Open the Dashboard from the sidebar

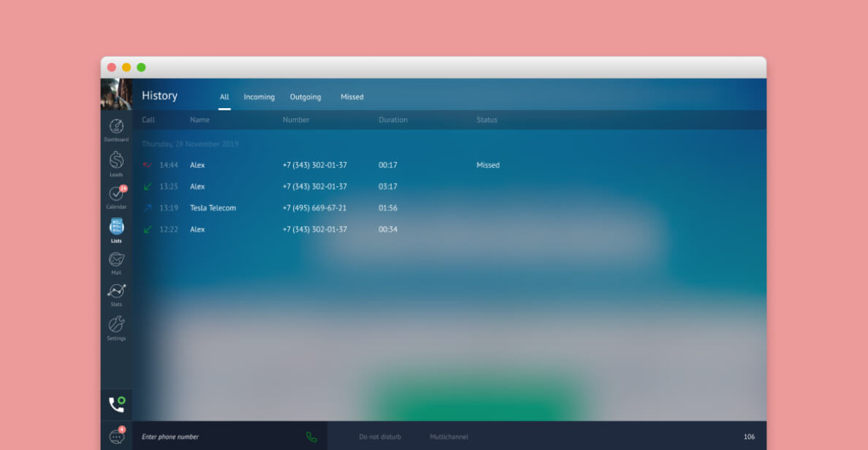click(x=116, y=127)
